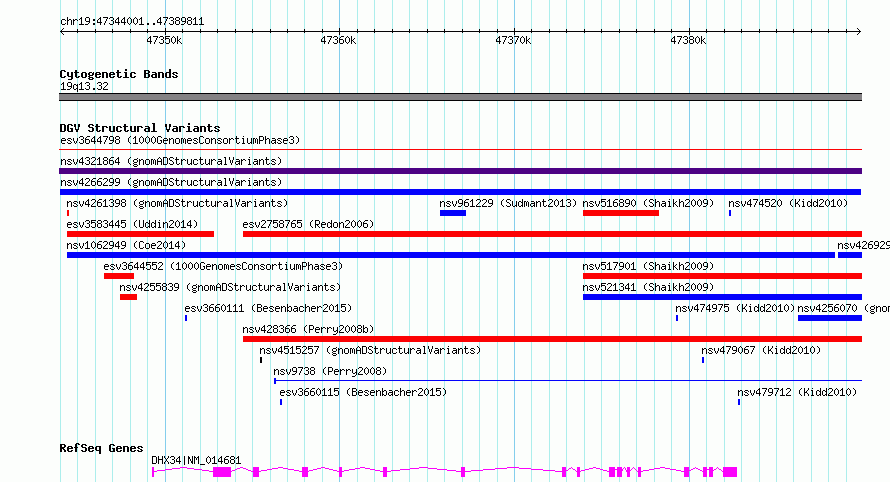Click the nsv479712 (Kidd2010) label
Image resolution: width=890 pixels, height=482 pixels.
pos(797,392)
